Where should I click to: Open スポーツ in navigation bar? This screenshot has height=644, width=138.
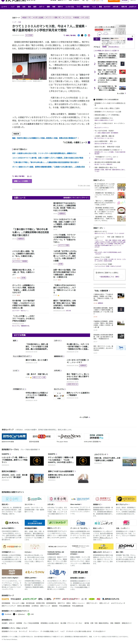click(x=42, y=7)
